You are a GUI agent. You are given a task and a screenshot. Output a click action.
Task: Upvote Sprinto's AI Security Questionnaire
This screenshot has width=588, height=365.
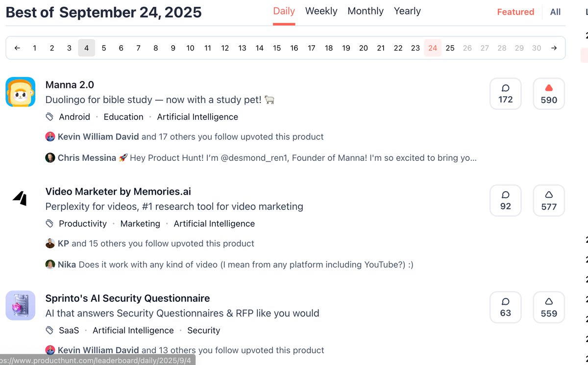tap(549, 307)
